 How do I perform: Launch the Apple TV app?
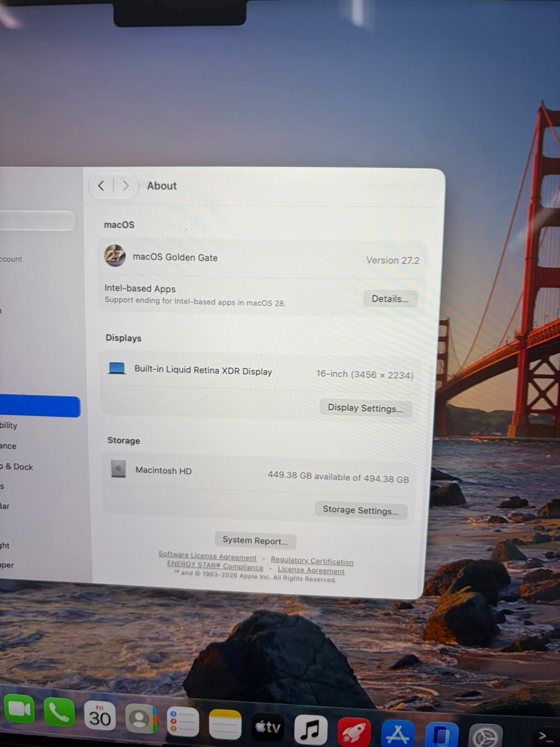pos(268,727)
